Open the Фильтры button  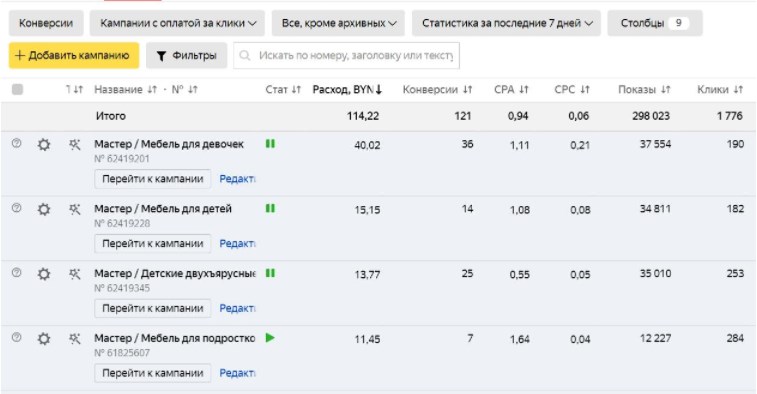click(187, 56)
